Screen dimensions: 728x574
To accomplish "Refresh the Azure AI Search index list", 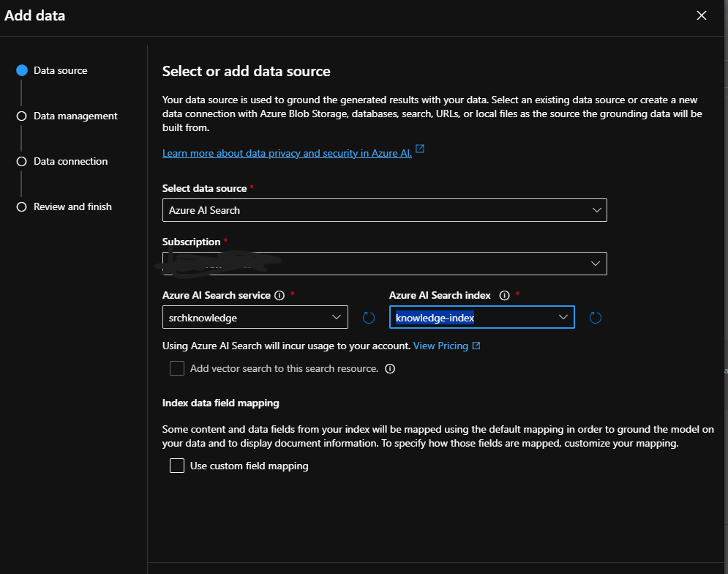I will pyautogui.click(x=596, y=318).
